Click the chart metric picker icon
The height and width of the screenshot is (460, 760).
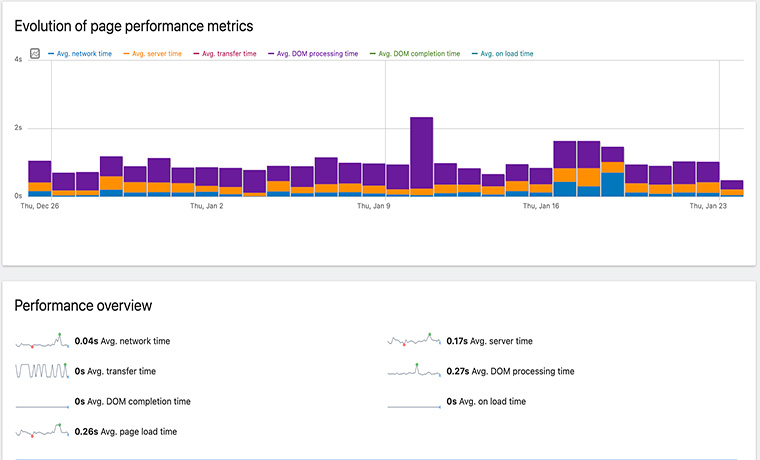point(34,54)
